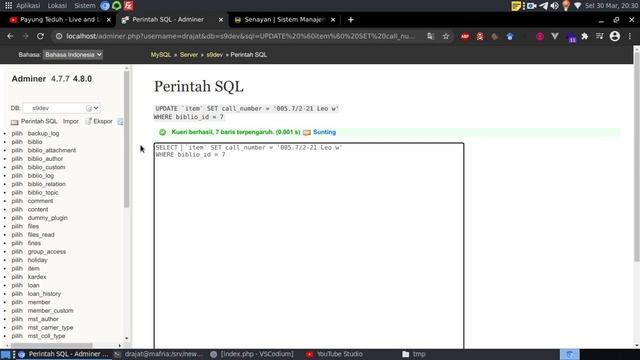Switch to YouTube Studio taskbar window
Viewport: 640px width, 360px height.
tap(335, 354)
